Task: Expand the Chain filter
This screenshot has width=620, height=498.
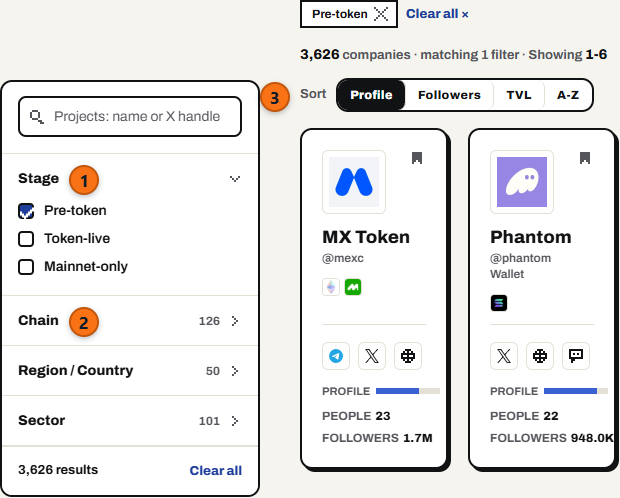Action: coord(130,321)
